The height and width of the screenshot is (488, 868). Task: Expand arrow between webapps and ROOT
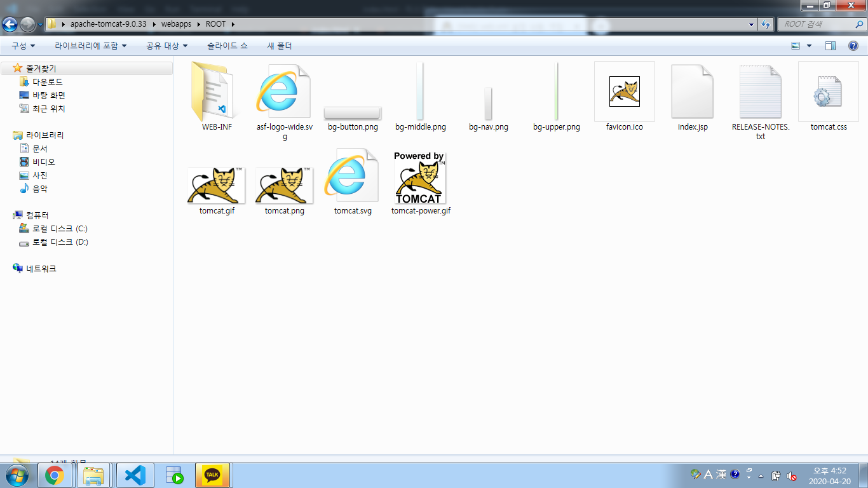pos(199,24)
